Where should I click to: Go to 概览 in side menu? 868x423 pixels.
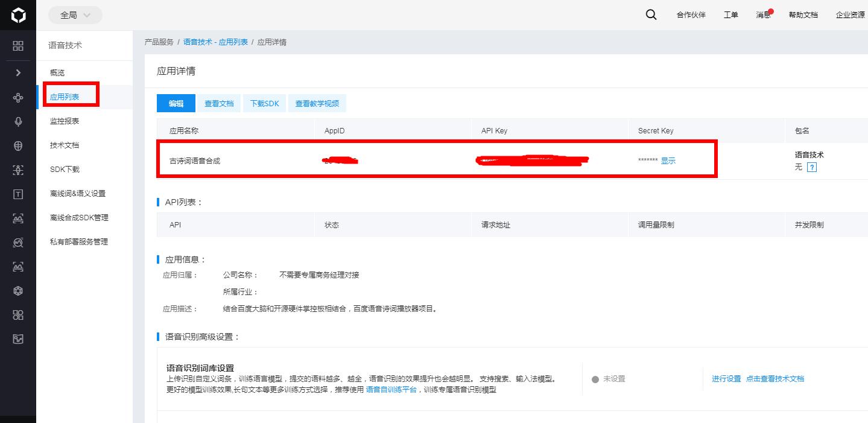[x=57, y=73]
